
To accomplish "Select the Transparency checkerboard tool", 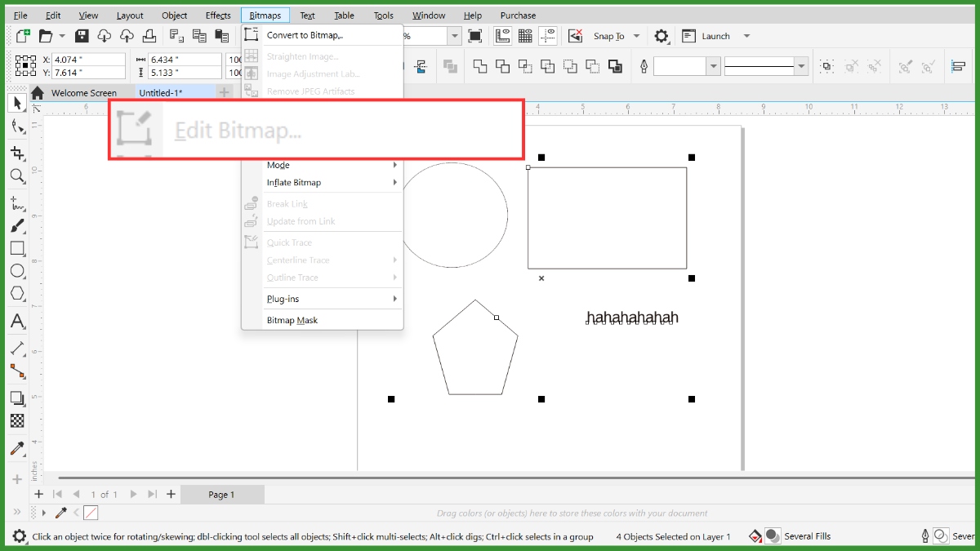I will [x=17, y=420].
